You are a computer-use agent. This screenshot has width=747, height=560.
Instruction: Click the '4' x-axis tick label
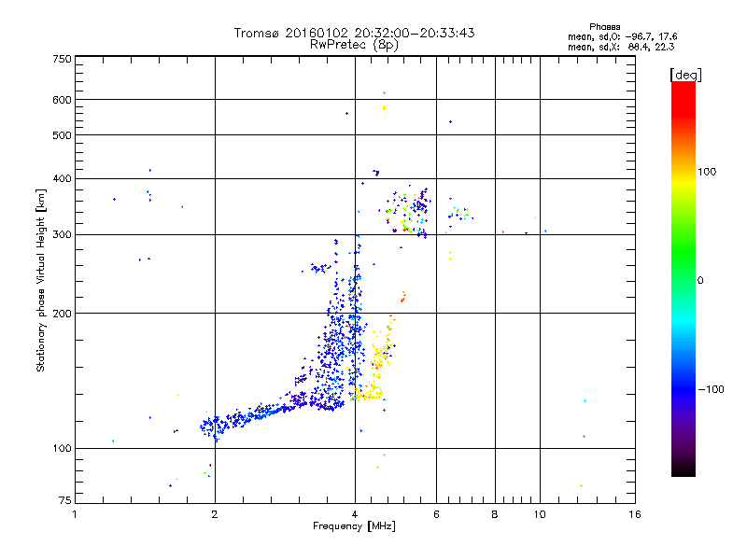pos(355,514)
